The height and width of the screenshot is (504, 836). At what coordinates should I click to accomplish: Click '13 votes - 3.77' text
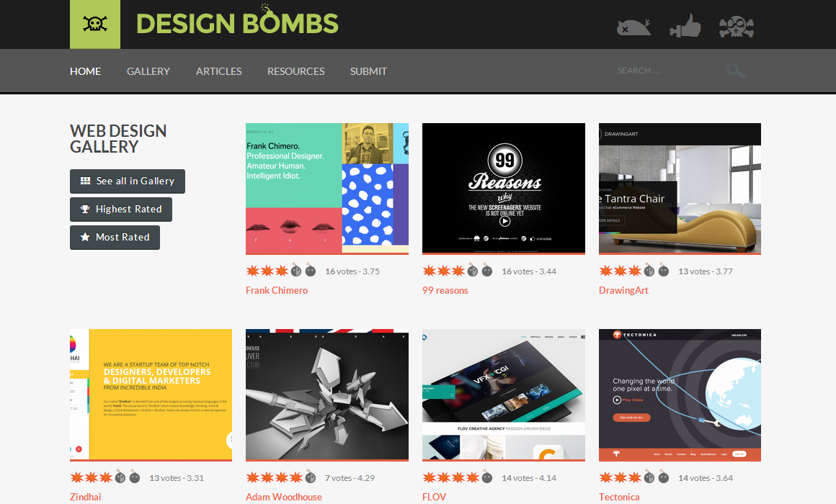[x=706, y=271]
